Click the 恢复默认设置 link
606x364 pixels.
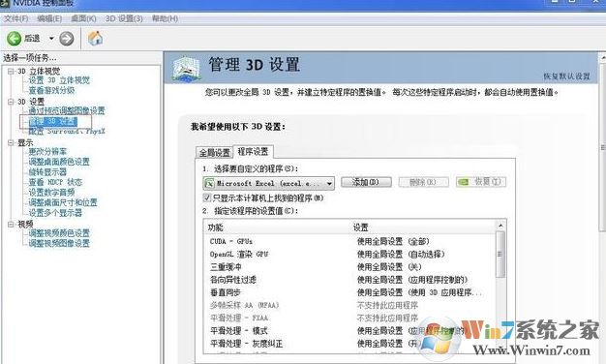pyautogui.click(x=566, y=76)
